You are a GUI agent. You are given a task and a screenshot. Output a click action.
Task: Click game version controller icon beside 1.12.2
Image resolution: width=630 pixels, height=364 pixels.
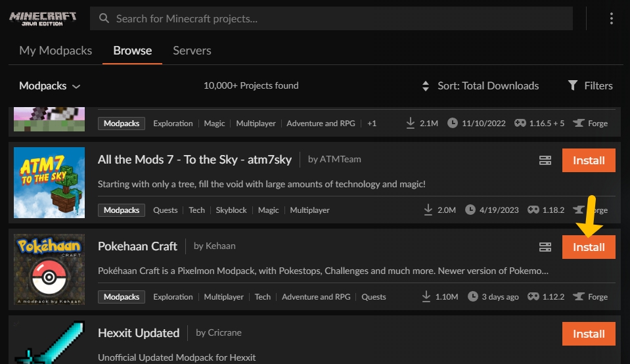pos(533,297)
